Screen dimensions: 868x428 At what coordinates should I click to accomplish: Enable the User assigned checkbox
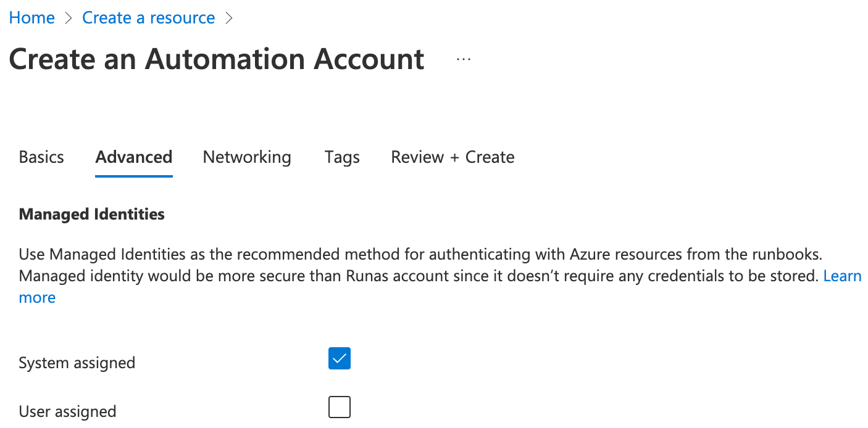340,407
